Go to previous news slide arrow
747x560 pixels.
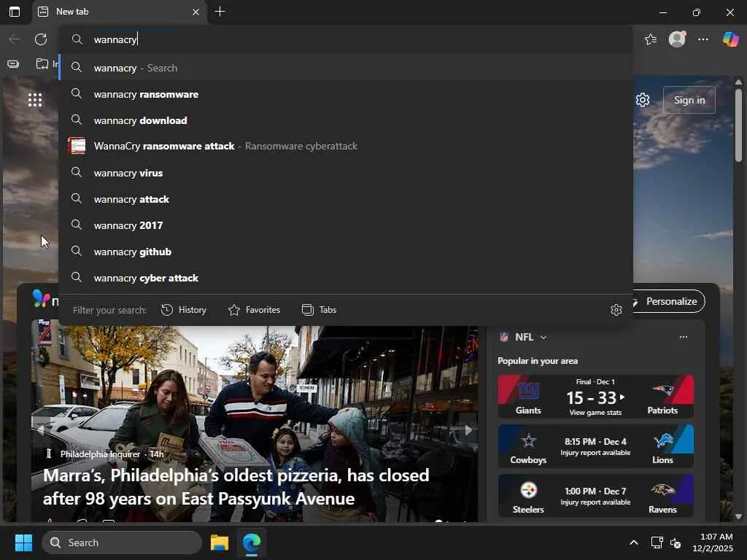(x=41, y=430)
